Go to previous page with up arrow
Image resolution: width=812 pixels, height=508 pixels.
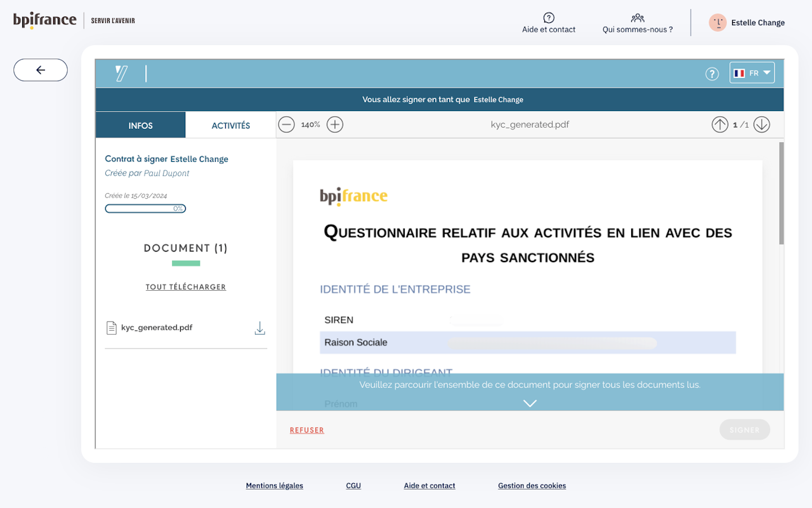click(x=719, y=124)
